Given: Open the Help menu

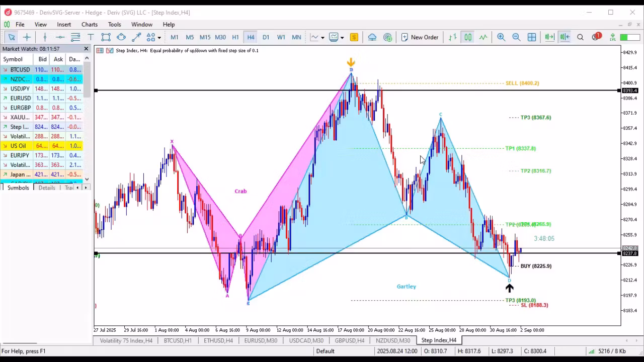Looking at the screenshot, I should coord(169,24).
